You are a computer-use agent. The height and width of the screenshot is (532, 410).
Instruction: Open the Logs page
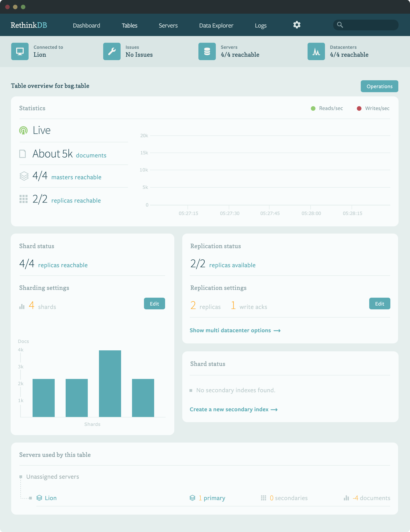tap(261, 26)
